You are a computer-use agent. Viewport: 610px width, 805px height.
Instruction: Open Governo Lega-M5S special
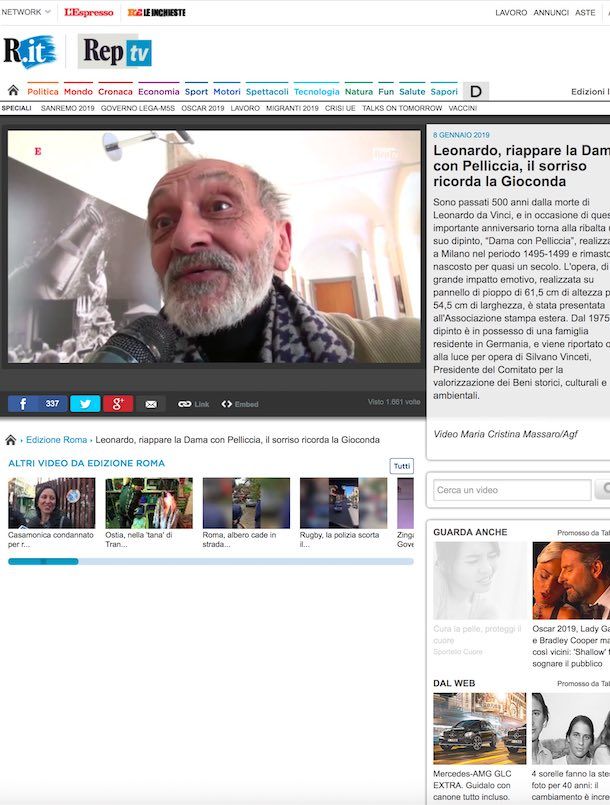click(x=138, y=108)
